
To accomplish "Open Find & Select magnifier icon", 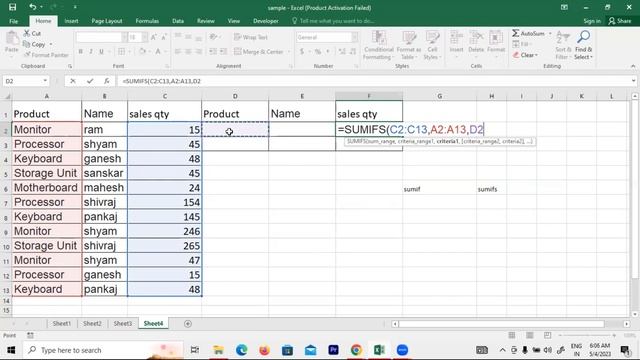I will (583, 38).
